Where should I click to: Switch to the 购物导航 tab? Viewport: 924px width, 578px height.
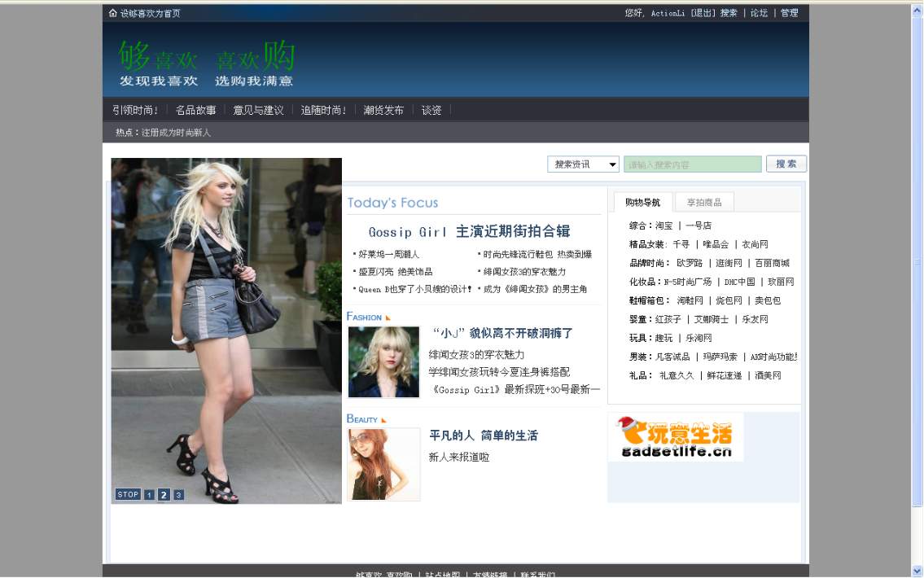[x=643, y=202]
